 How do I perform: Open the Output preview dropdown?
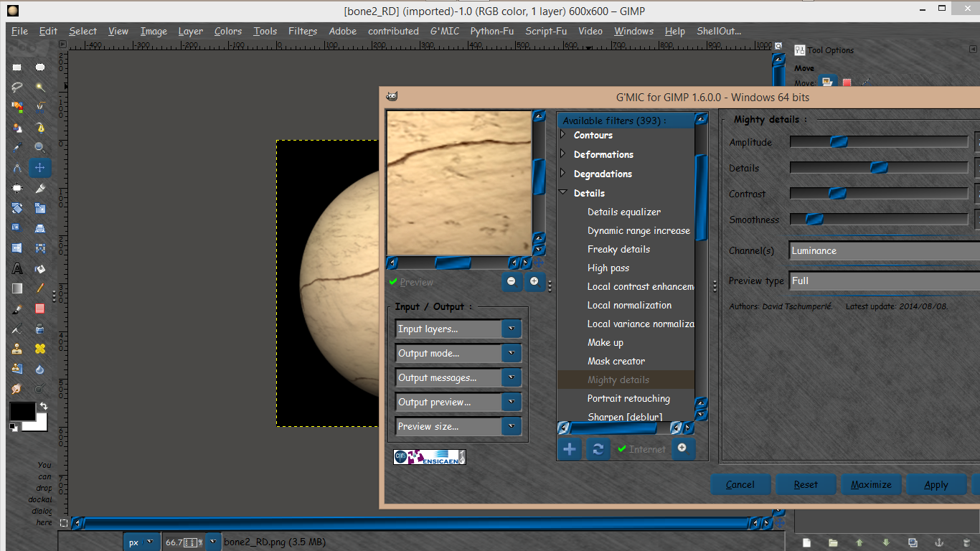point(458,402)
